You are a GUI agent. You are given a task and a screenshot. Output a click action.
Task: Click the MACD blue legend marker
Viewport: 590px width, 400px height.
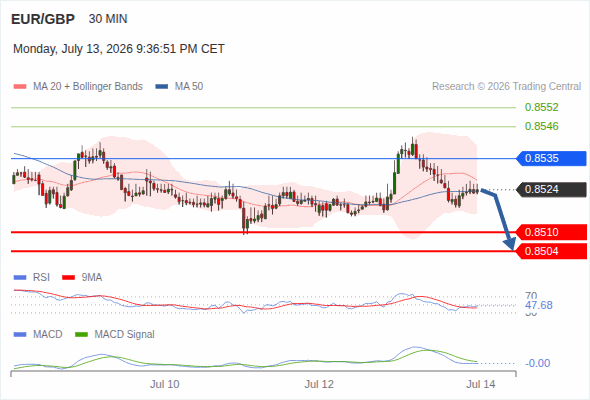(20, 335)
